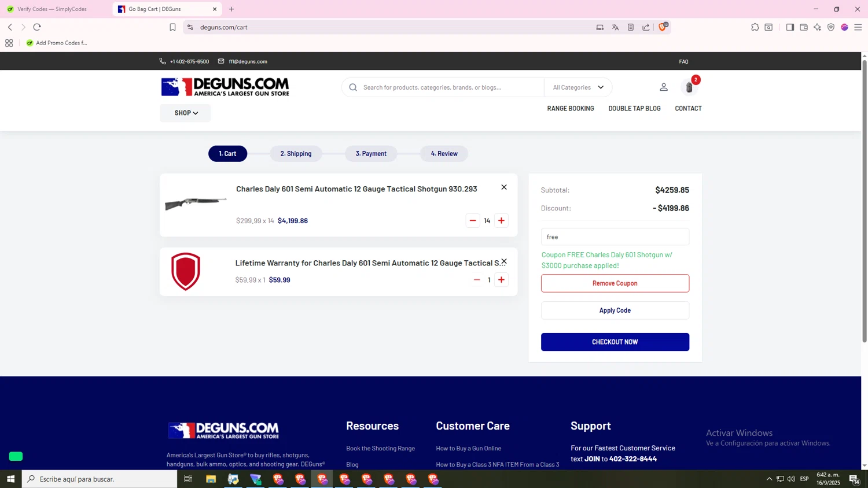Image resolution: width=868 pixels, height=488 pixels.
Task: Select the 1. Cart step
Action: click(x=227, y=154)
